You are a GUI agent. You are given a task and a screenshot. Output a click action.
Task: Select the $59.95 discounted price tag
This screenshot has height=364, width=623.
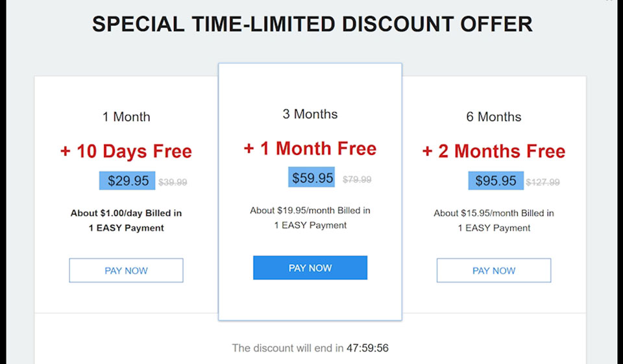(x=312, y=178)
